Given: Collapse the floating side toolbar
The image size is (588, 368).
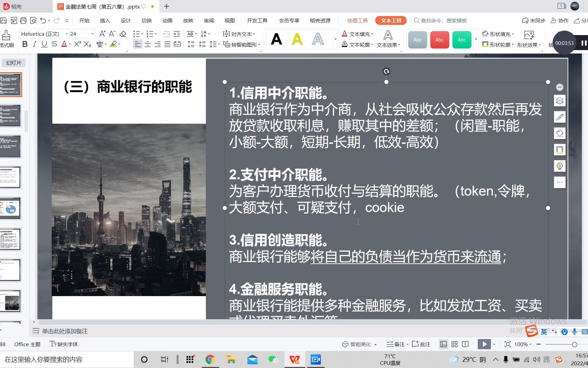Looking at the screenshot, I should coord(560,87).
